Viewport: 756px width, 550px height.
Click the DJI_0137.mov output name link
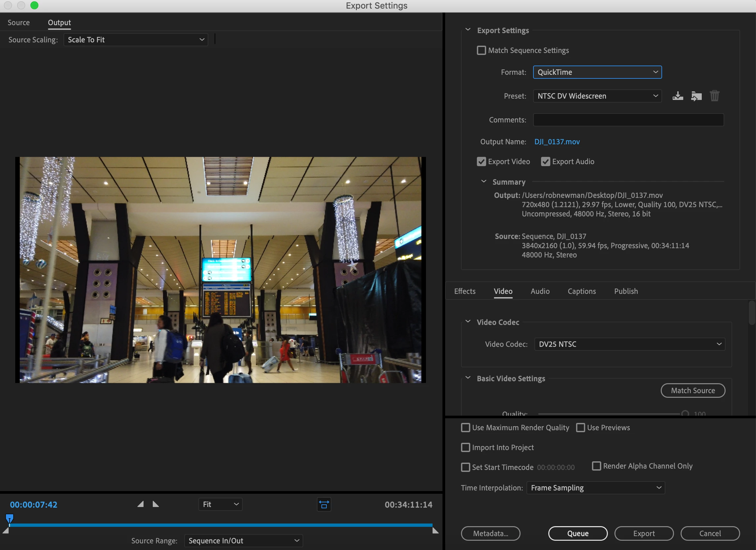pyautogui.click(x=557, y=142)
